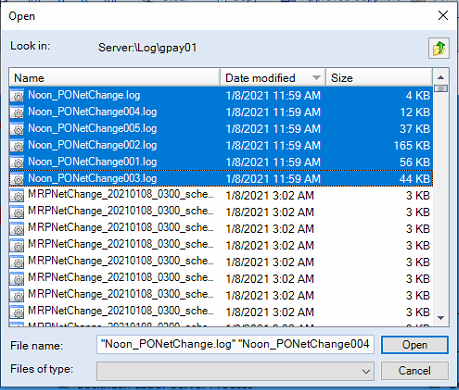The image size is (459, 390).
Task: Select Noon_PONetChange004.log file name
Action: [92, 112]
